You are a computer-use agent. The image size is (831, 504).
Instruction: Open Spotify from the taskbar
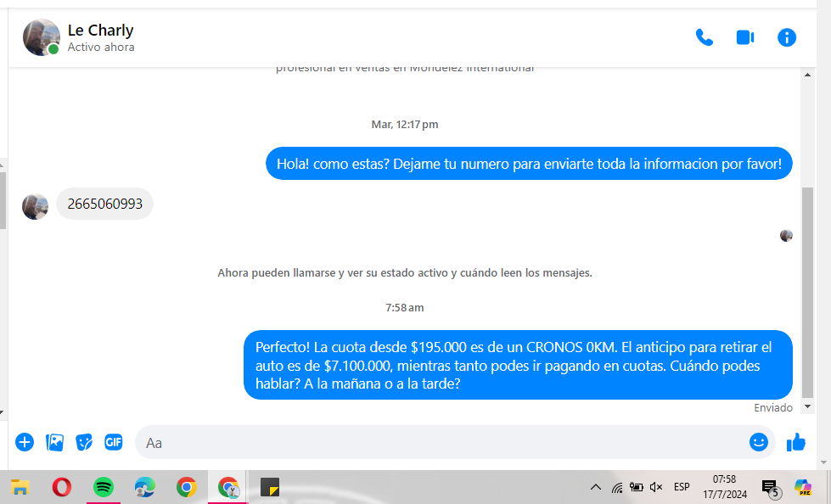coord(104,487)
